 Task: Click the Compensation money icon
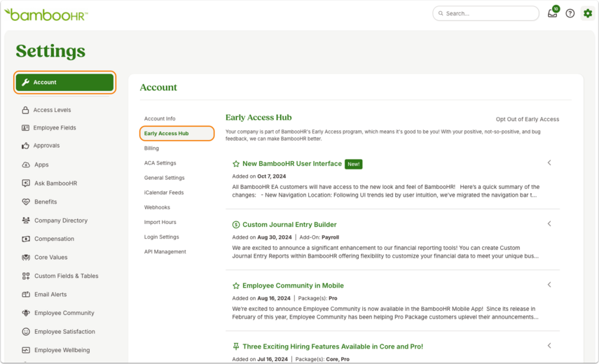click(26, 239)
